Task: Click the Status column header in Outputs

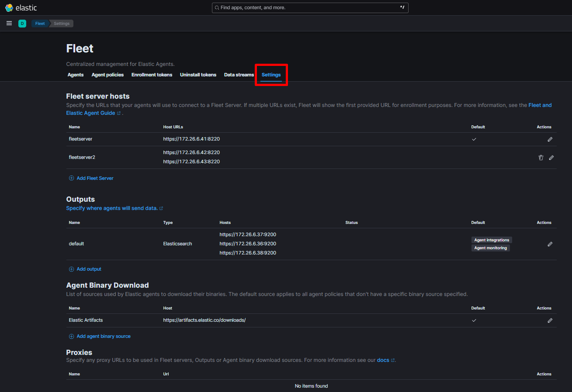Action: click(351, 223)
